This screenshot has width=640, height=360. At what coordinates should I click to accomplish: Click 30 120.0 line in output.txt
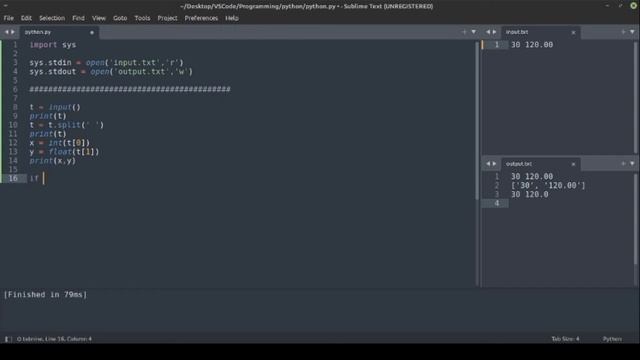tap(530, 195)
